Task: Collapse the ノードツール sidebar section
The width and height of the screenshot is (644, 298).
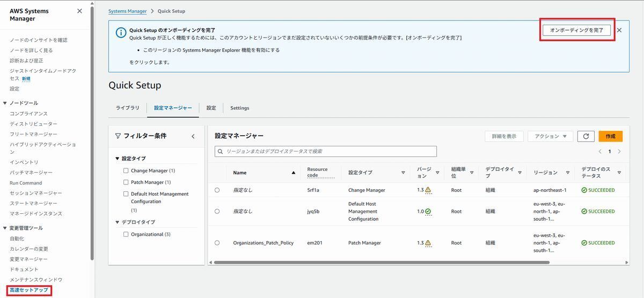Action: 5,103
